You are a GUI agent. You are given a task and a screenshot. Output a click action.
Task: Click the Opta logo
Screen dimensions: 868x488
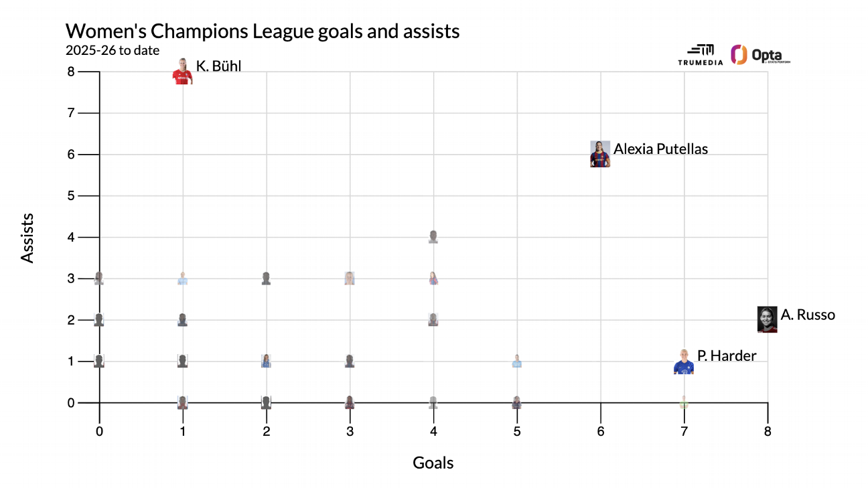[760, 55]
